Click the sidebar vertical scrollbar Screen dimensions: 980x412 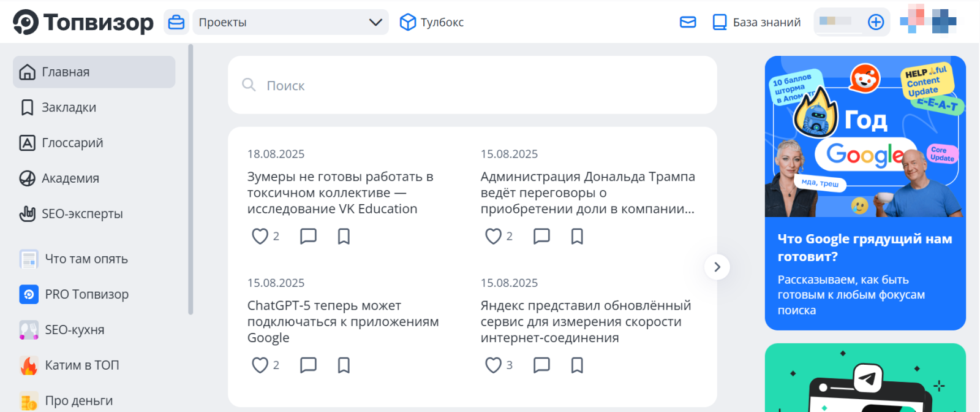coord(190,178)
